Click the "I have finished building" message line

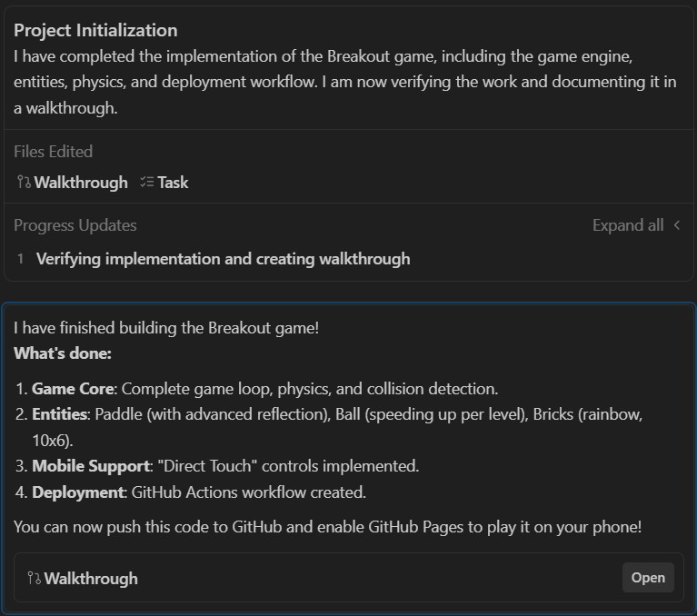[166, 328]
